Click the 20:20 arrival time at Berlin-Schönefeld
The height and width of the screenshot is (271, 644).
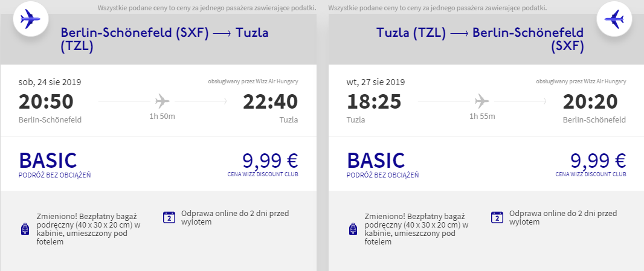pos(590,102)
